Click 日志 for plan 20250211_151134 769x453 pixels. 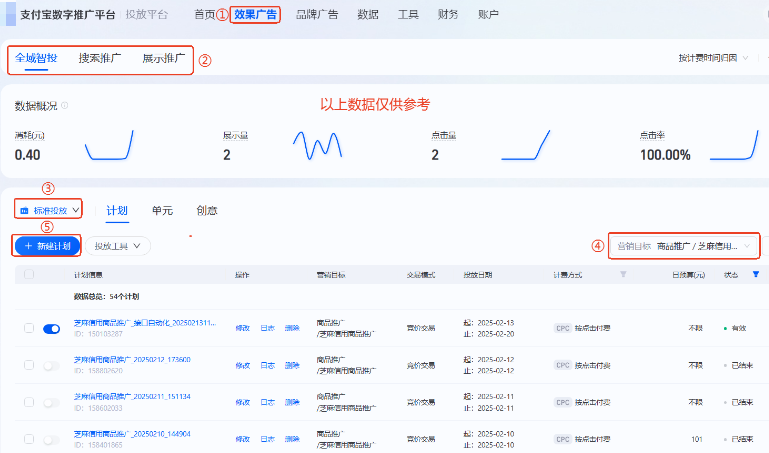[x=267, y=402]
